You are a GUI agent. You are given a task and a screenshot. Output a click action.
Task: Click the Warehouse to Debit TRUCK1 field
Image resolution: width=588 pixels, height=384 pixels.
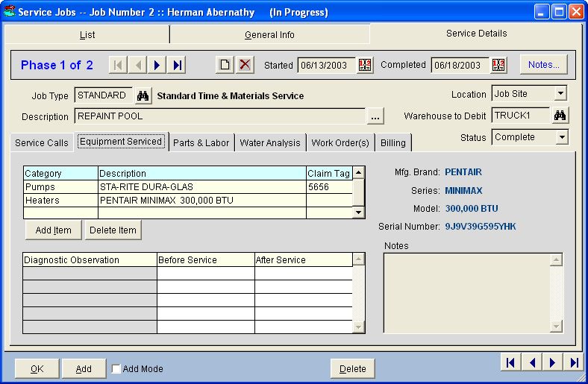tap(521, 116)
